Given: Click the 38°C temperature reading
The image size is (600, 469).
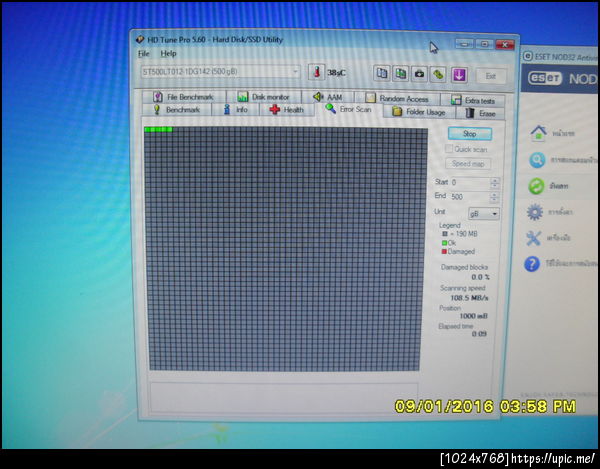Looking at the screenshot, I should coord(336,73).
